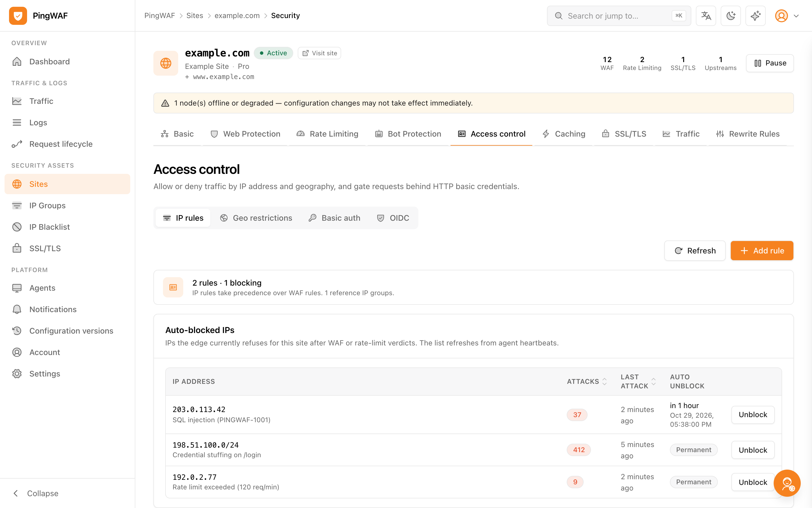Click the Visit site link
This screenshot has width=812, height=508.
click(319, 53)
